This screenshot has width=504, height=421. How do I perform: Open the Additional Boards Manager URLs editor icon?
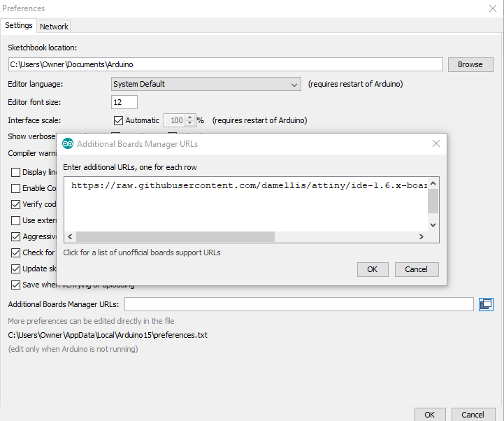click(486, 304)
